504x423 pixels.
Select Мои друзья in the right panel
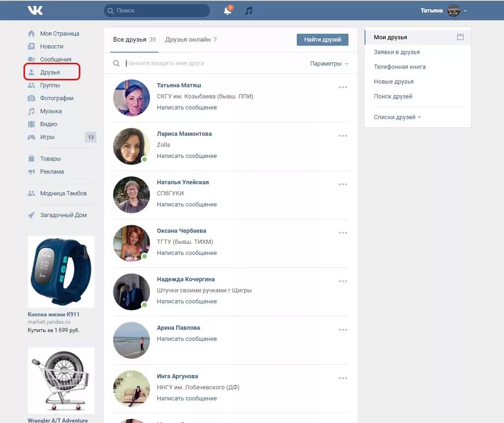tap(418, 37)
